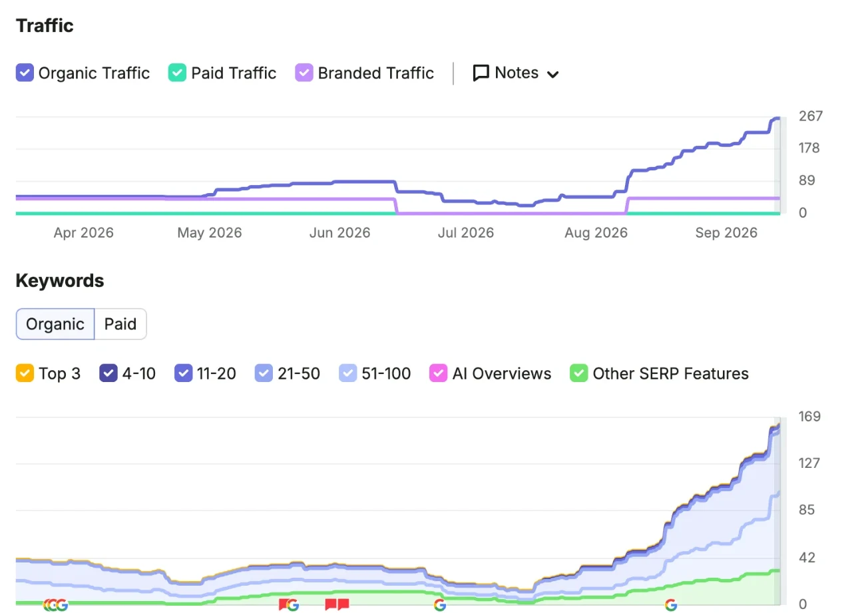Open the first of the paired red note markers

point(331,604)
